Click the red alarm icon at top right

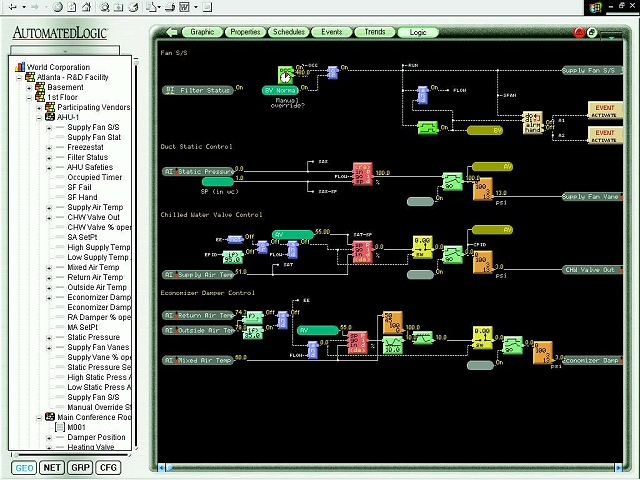tap(579, 32)
